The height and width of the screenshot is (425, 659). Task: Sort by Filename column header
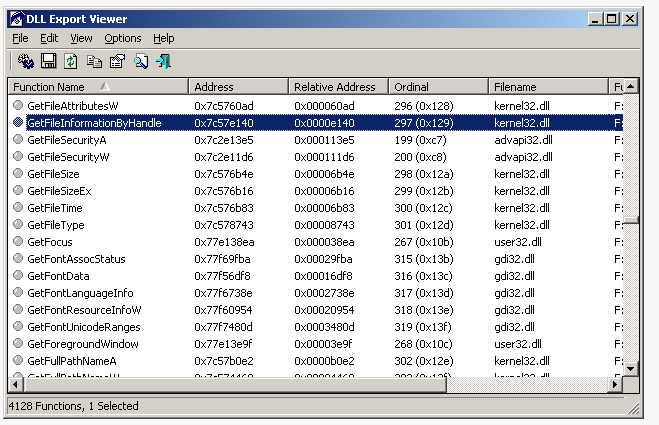click(x=548, y=87)
